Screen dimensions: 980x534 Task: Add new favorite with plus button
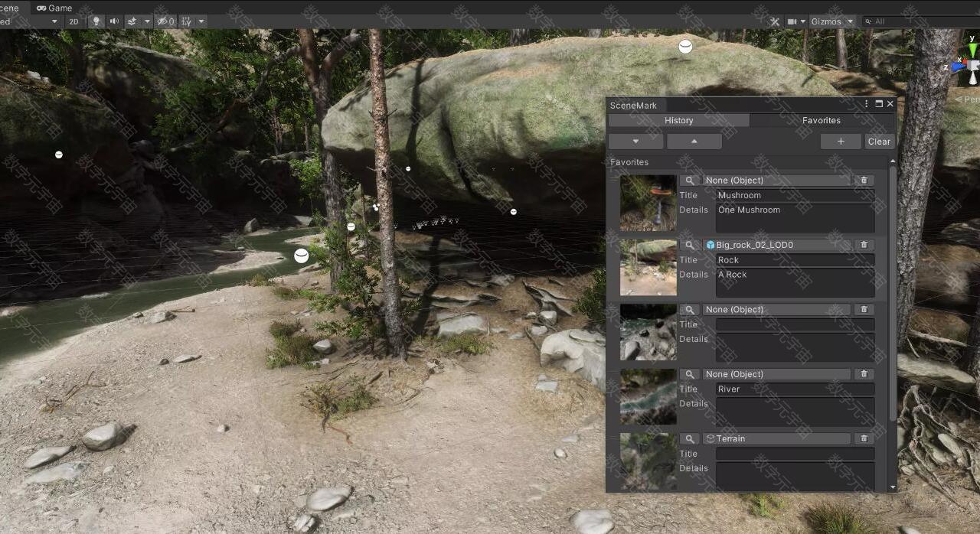pyautogui.click(x=841, y=142)
